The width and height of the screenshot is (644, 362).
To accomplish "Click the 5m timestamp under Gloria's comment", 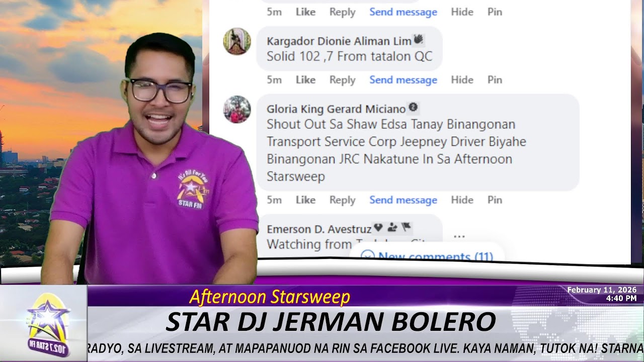I will pyautogui.click(x=274, y=200).
